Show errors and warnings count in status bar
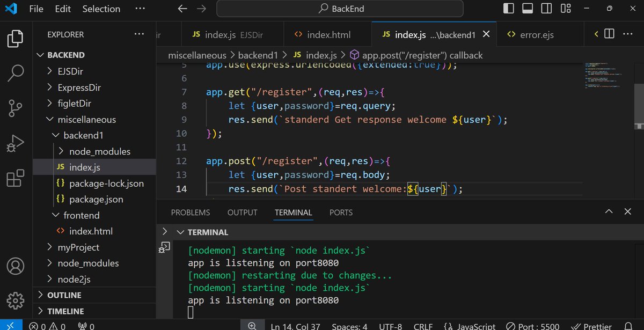 point(47,326)
